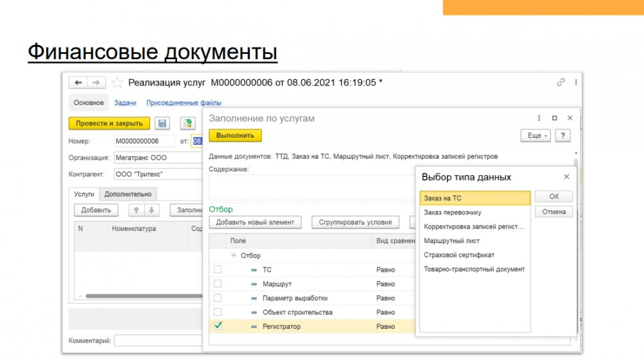Move row down with arrow button
This screenshot has height=361, width=644.
(151, 210)
